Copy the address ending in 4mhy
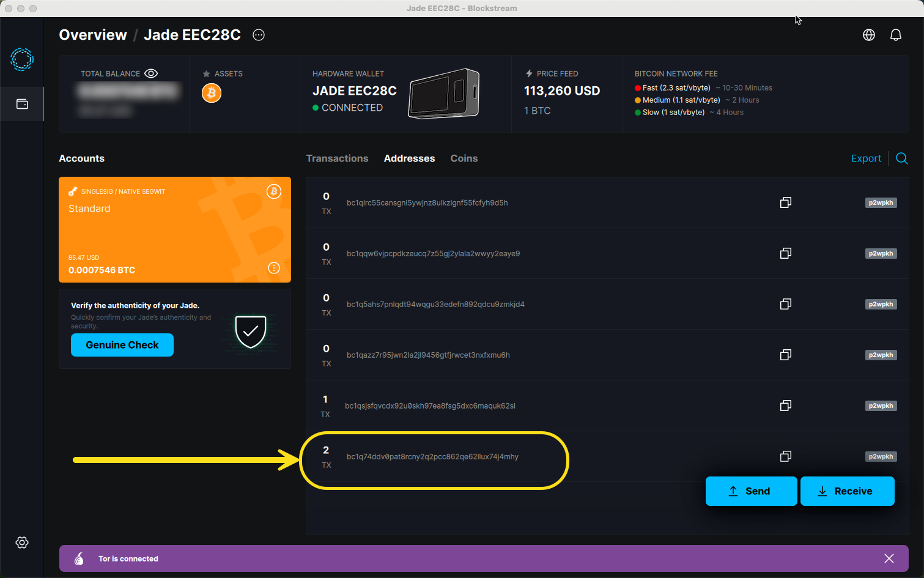Screen dimensions: 924x578 (786, 456)
